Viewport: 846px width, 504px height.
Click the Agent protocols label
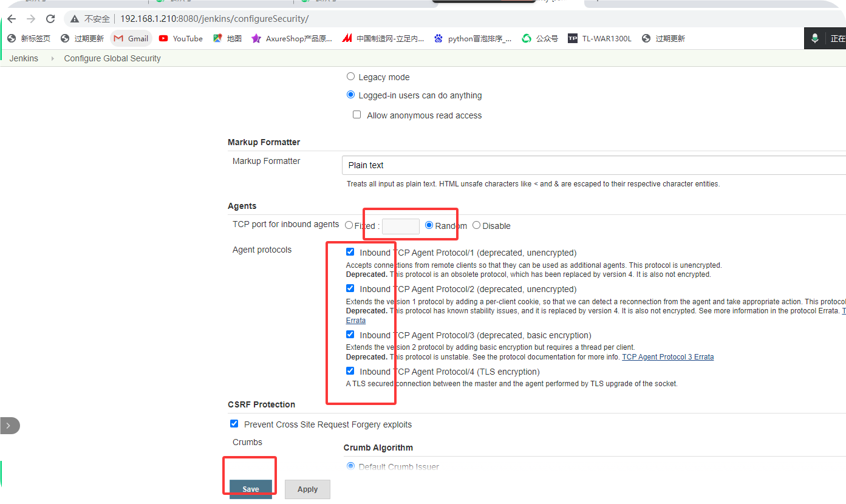[x=262, y=250]
